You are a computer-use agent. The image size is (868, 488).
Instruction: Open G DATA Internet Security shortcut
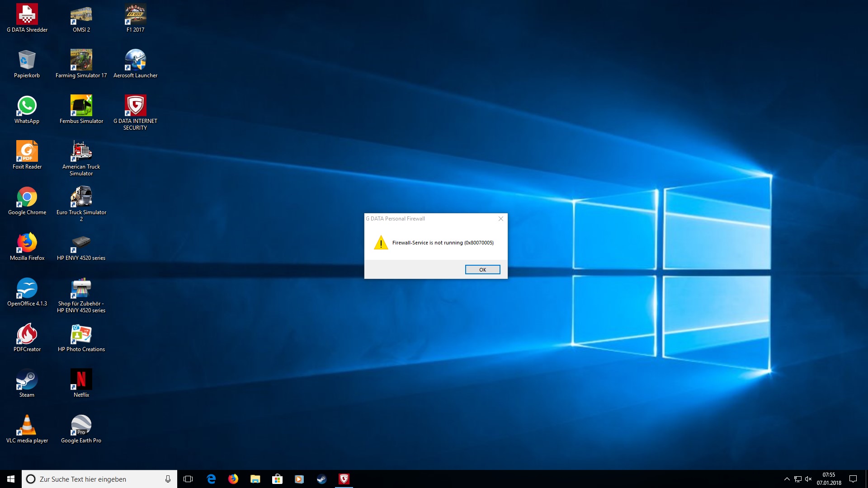click(135, 106)
